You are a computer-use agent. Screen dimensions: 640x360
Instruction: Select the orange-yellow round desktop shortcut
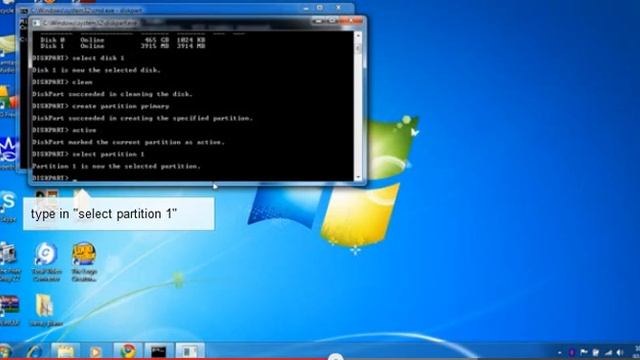[84, 262]
